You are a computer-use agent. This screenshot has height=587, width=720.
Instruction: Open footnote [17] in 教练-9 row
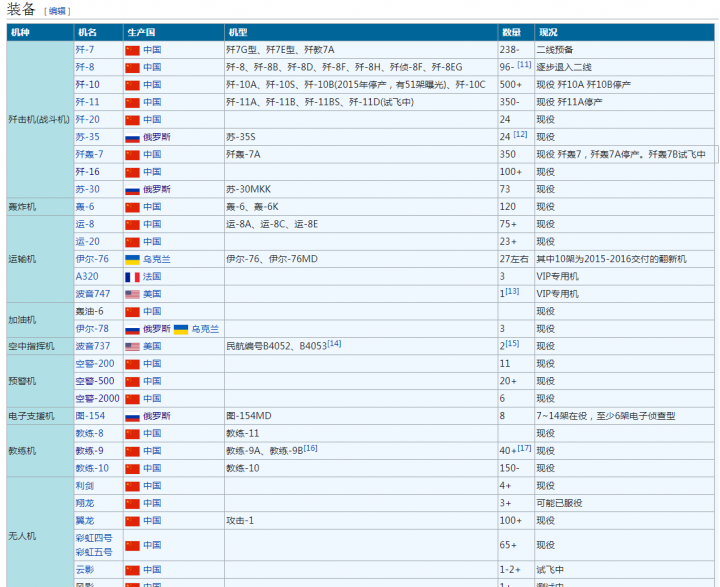tap(524, 448)
